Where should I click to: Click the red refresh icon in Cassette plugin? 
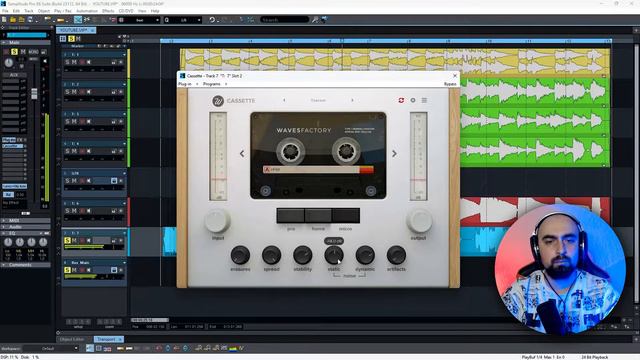pyautogui.click(x=401, y=100)
